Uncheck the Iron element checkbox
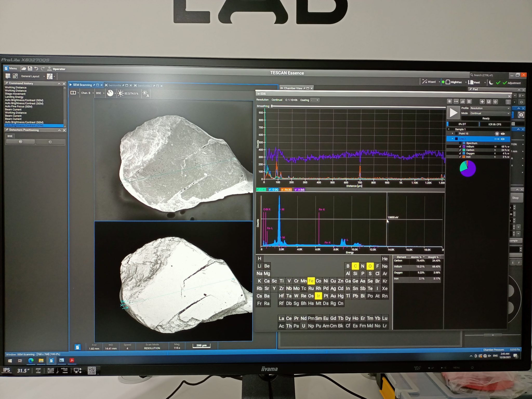The width and height of the screenshot is (532, 399). 460,157
